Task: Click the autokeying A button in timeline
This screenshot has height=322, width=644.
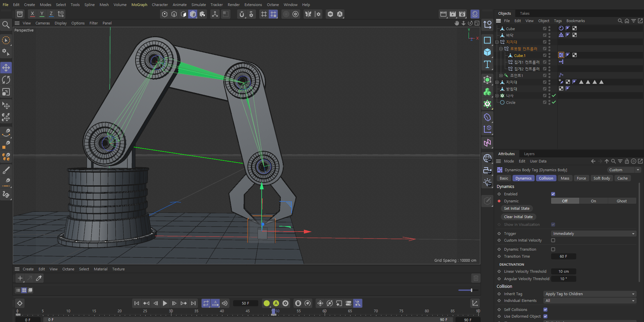Action: coord(276,303)
